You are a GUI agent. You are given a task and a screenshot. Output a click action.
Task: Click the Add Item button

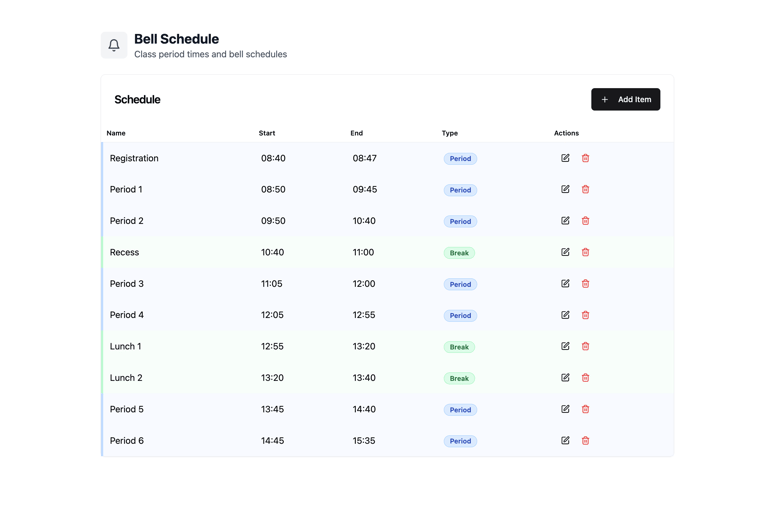[625, 99]
